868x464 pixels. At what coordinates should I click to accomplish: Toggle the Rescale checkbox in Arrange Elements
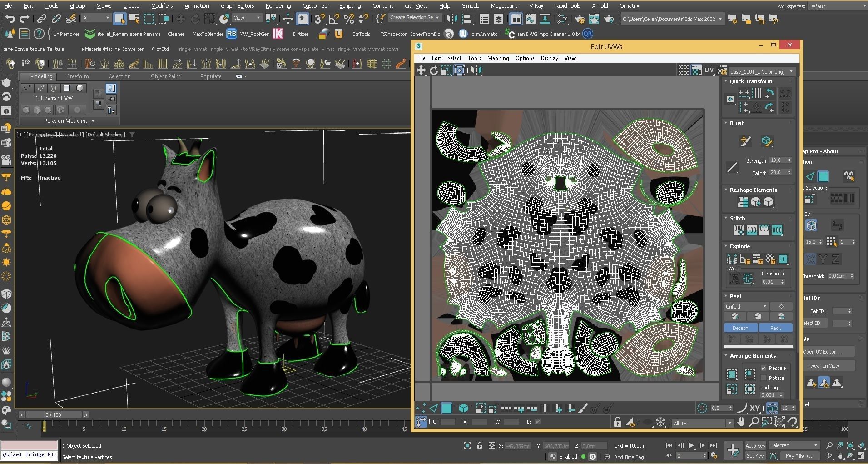(x=764, y=368)
